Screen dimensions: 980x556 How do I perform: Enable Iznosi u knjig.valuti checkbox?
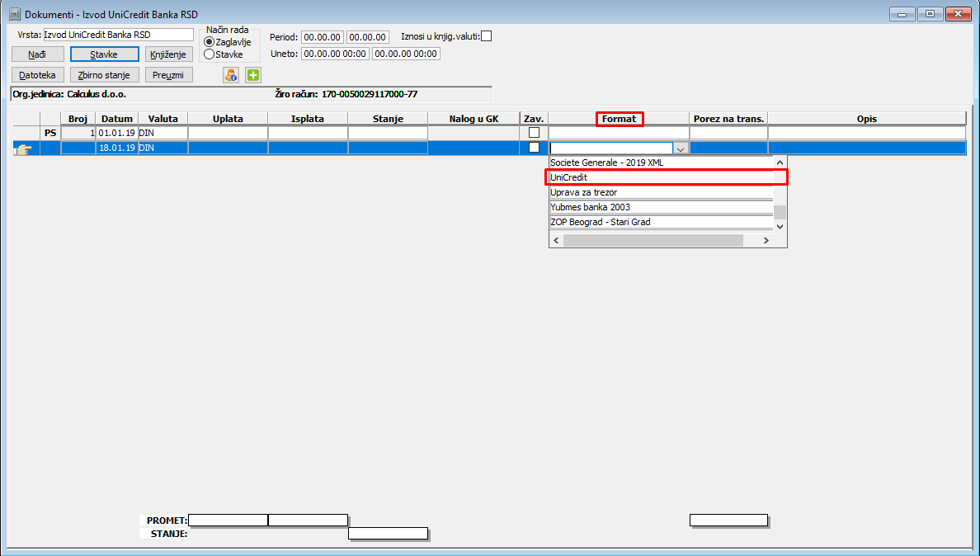coord(486,36)
